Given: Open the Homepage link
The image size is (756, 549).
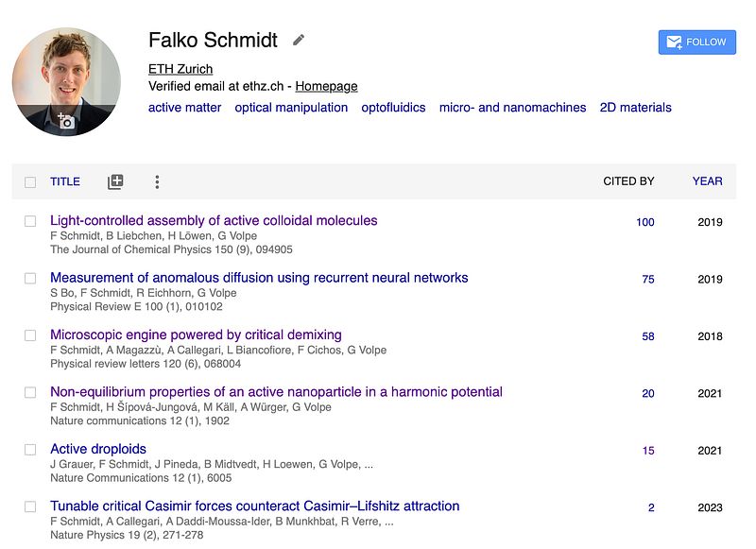Looking at the screenshot, I should [x=326, y=86].
